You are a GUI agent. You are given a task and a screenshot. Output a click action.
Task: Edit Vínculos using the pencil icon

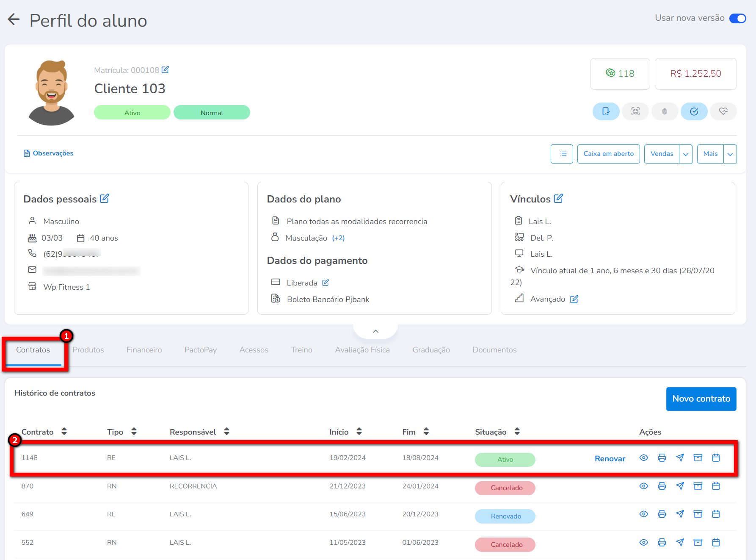pyautogui.click(x=558, y=198)
